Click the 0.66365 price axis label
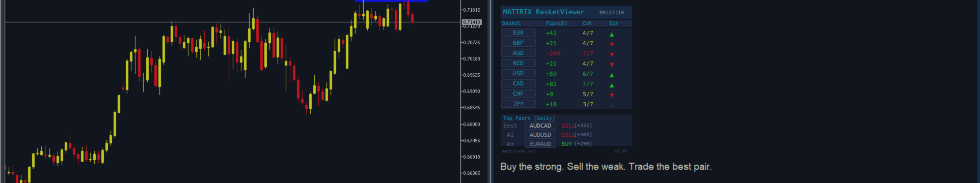Viewport: 980px width, 183px height. [471, 173]
